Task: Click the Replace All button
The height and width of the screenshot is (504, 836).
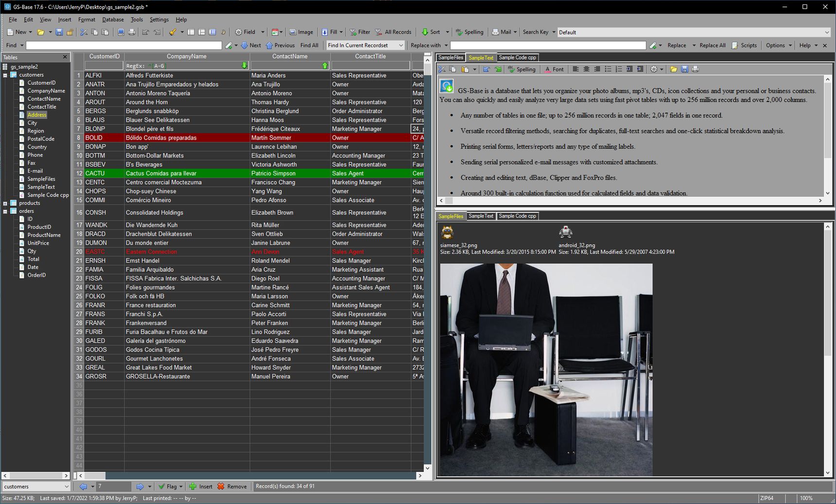Action: pos(712,45)
